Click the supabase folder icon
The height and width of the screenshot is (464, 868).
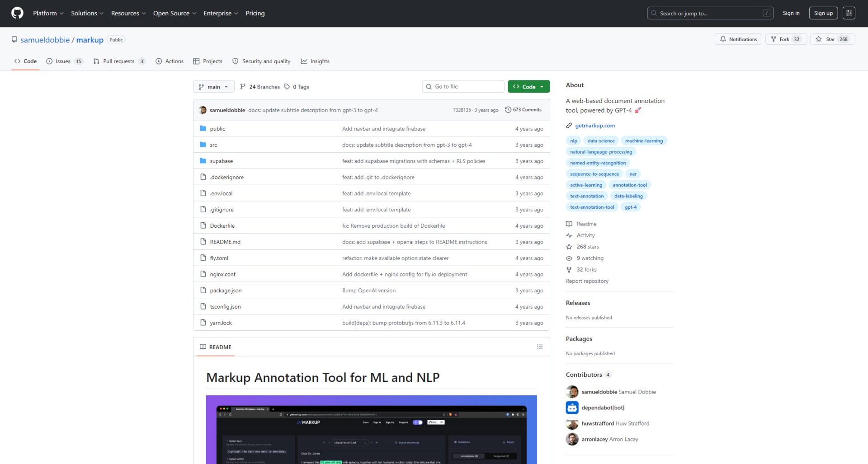click(x=203, y=161)
